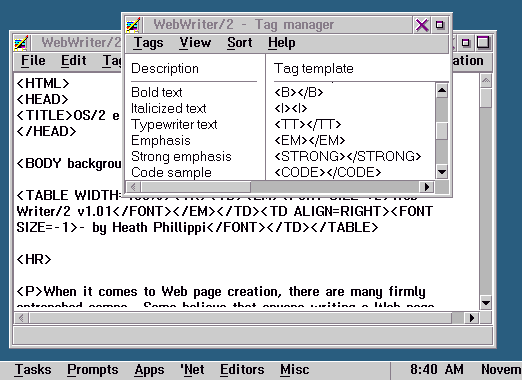Click the Tag manager small-square title button
Viewport: 522px width, 380px height.
point(440,25)
